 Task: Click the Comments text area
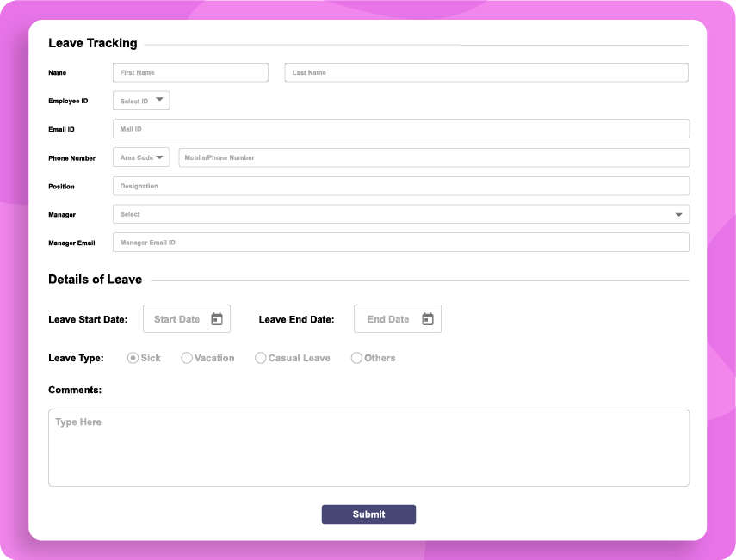[368, 446]
